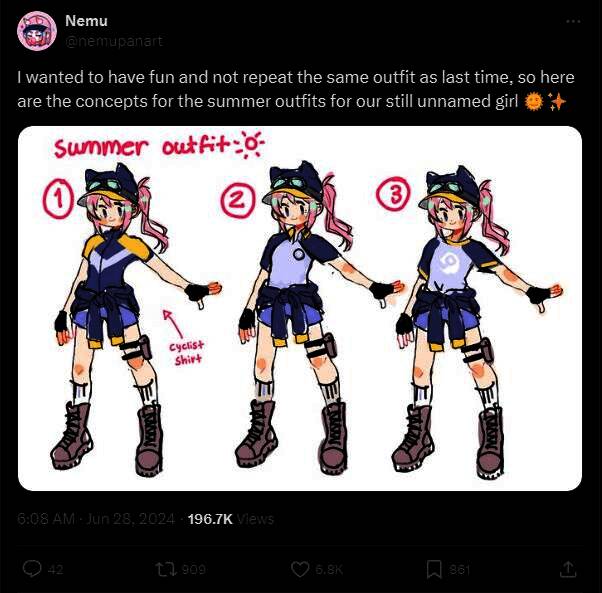Bookmark this tweet using the bookmark icon
The width and height of the screenshot is (602, 593).
point(434,569)
